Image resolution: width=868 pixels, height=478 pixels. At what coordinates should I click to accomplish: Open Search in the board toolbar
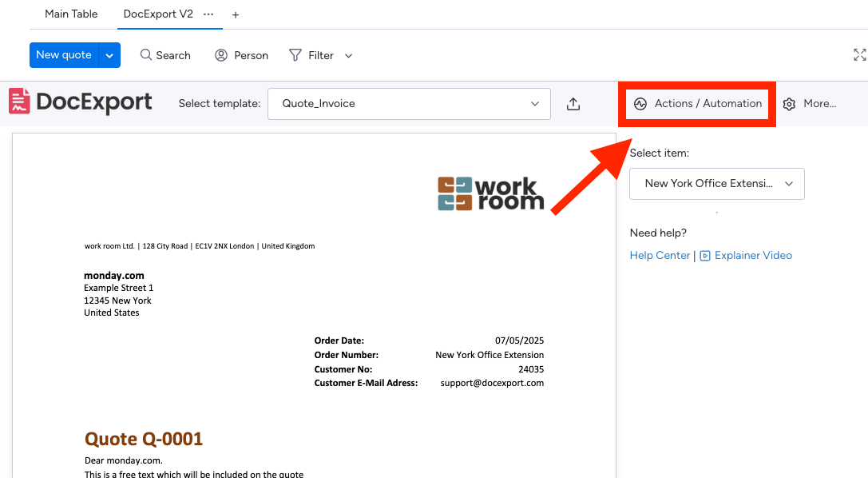click(x=165, y=55)
